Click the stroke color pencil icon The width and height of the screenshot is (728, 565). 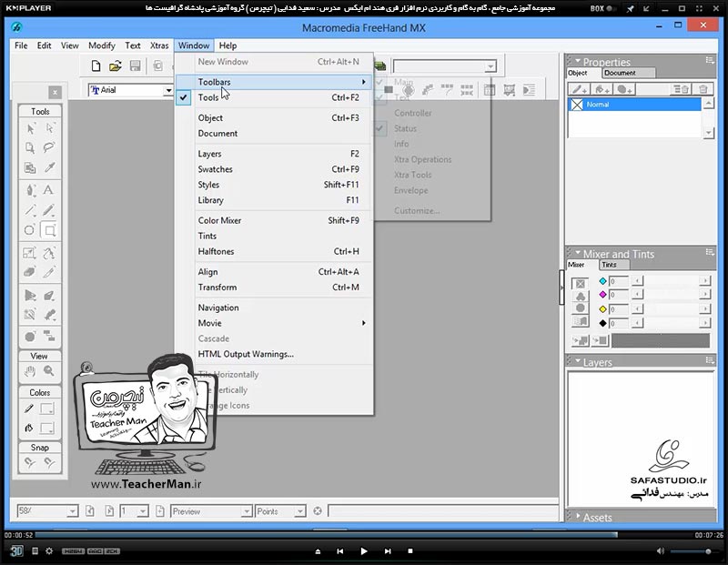[x=29, y=409]
